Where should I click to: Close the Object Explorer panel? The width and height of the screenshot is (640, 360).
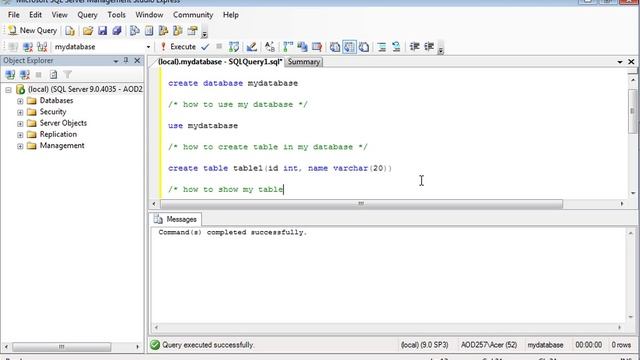[x=138, y=60]
